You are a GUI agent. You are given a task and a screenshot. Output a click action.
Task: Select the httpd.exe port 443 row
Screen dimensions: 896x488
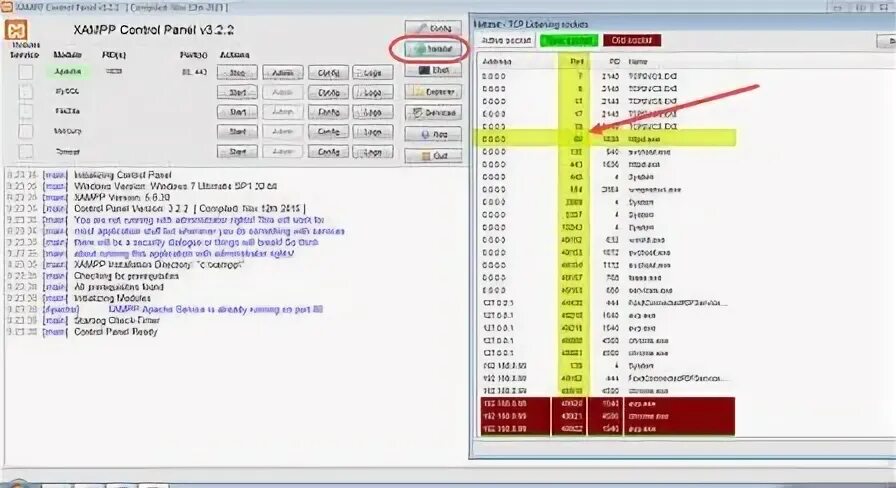coord(607,165)
